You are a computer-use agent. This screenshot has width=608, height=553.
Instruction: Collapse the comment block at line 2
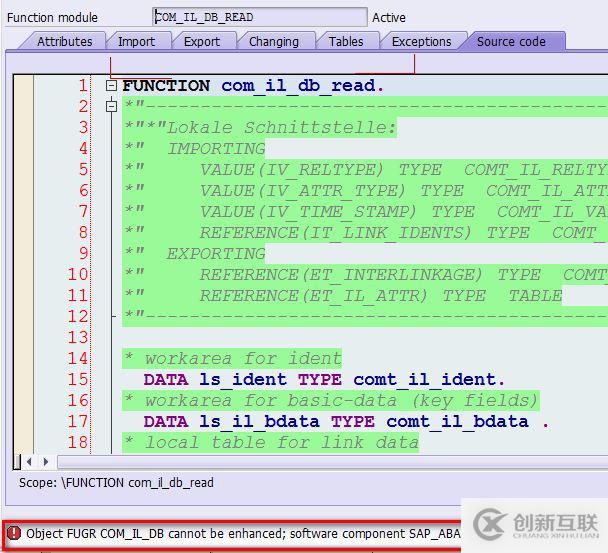(x=112, y=106)
